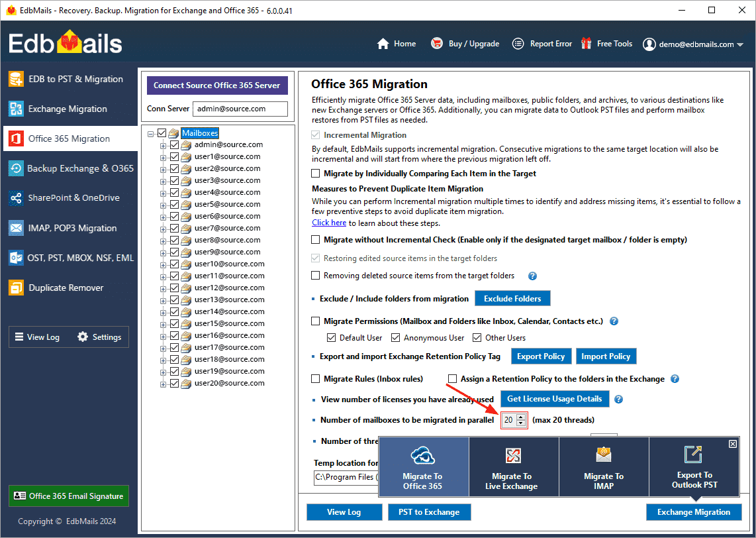Go to SharePoint & OneDrive section
Viewport: 756px width, 538px height.
70,198
